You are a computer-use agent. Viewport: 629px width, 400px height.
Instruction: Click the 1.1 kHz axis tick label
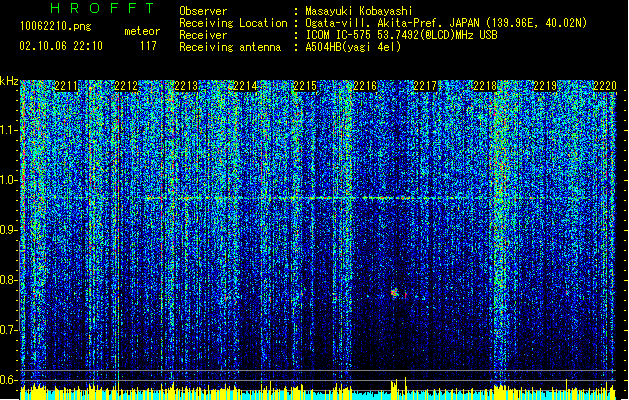pos(8,130)
